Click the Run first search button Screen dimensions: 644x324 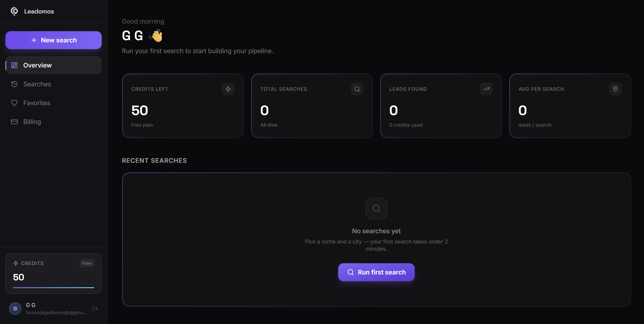coord(376,272)
